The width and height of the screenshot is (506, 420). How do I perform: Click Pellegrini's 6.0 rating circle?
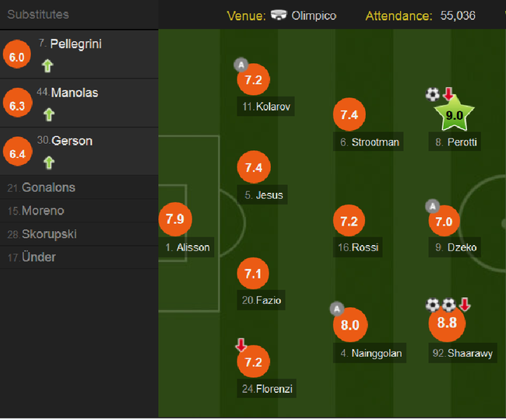[17, 54]
